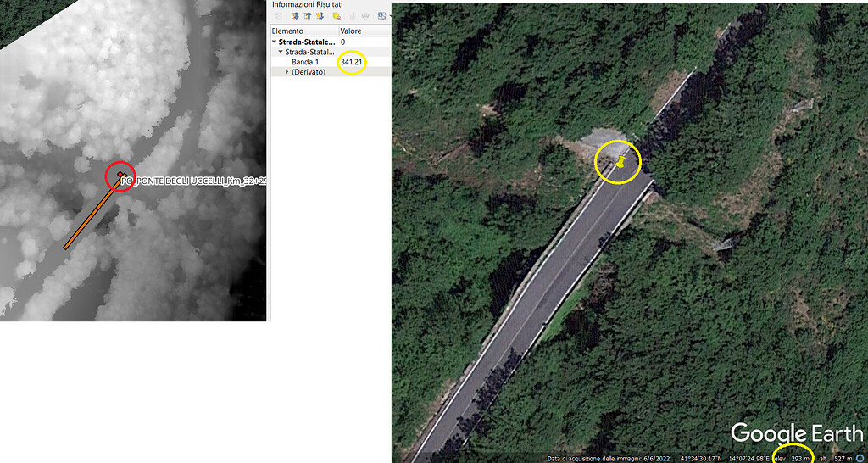Collapse the nested Strada-Statal sub-item
The image size is (868, 463).
281,52
